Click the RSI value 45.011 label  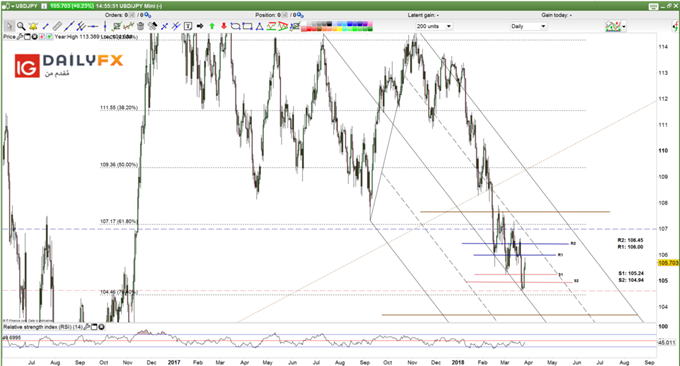click(x=667, y=343)
